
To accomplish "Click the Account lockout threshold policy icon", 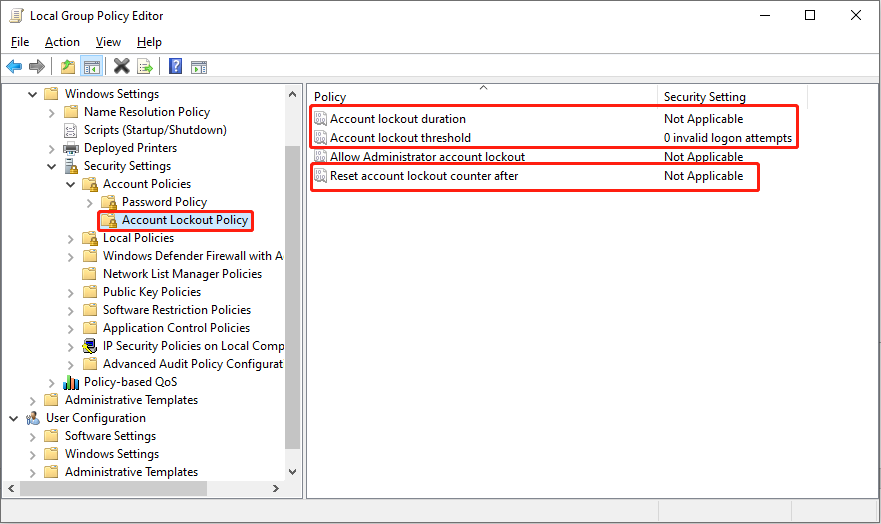I will [320, 138].
